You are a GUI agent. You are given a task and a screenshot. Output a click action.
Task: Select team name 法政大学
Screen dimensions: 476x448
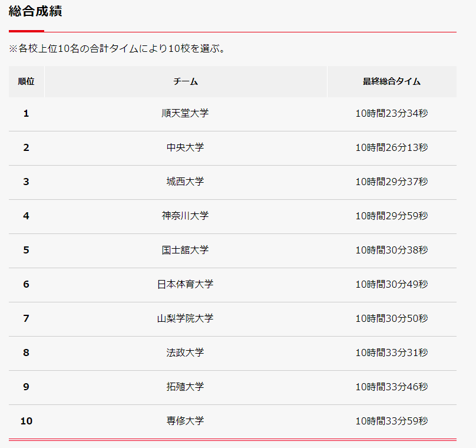pos(185,353)
